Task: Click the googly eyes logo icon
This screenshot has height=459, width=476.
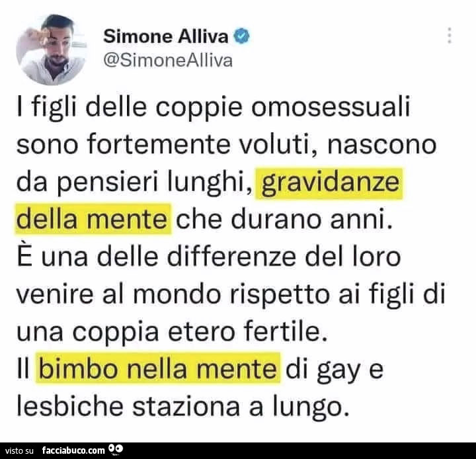Action: [x=116, y=450]
